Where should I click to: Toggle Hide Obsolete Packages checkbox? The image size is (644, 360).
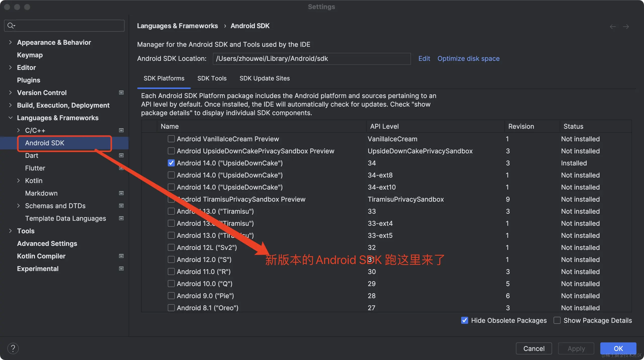(465, 321)
